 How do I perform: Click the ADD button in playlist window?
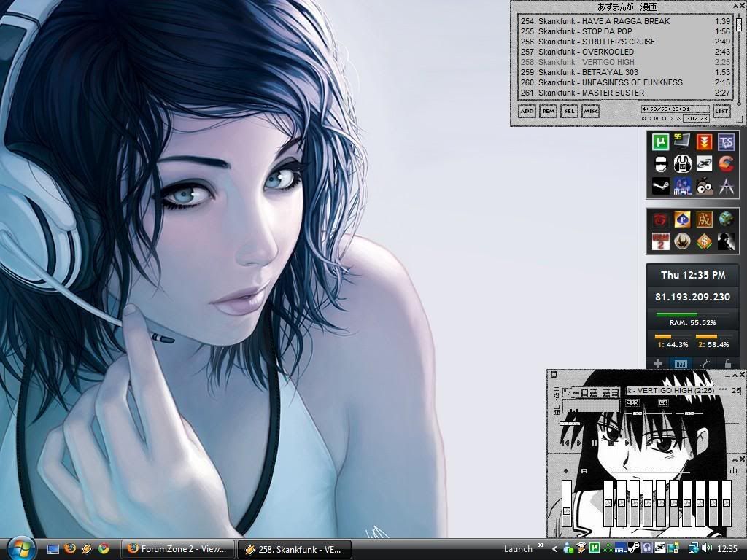click(527, 111)
